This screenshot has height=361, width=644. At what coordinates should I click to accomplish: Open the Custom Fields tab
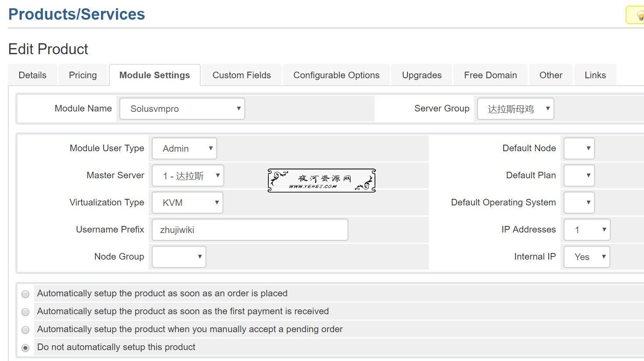coord(242,75)
